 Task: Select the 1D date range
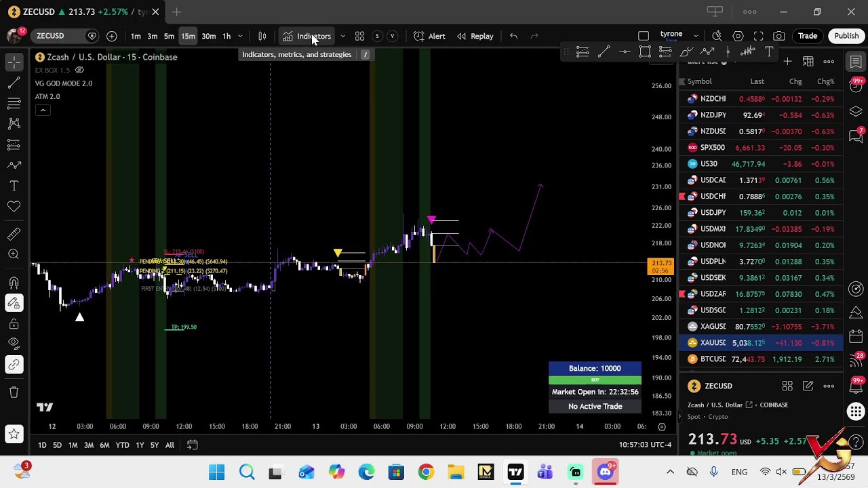tap(42, 445)
